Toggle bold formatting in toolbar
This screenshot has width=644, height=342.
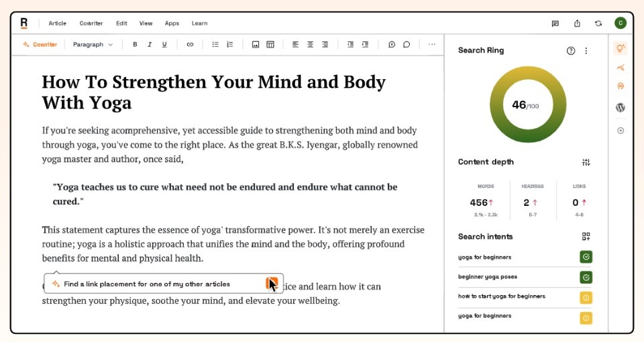[x=135, y=45]
